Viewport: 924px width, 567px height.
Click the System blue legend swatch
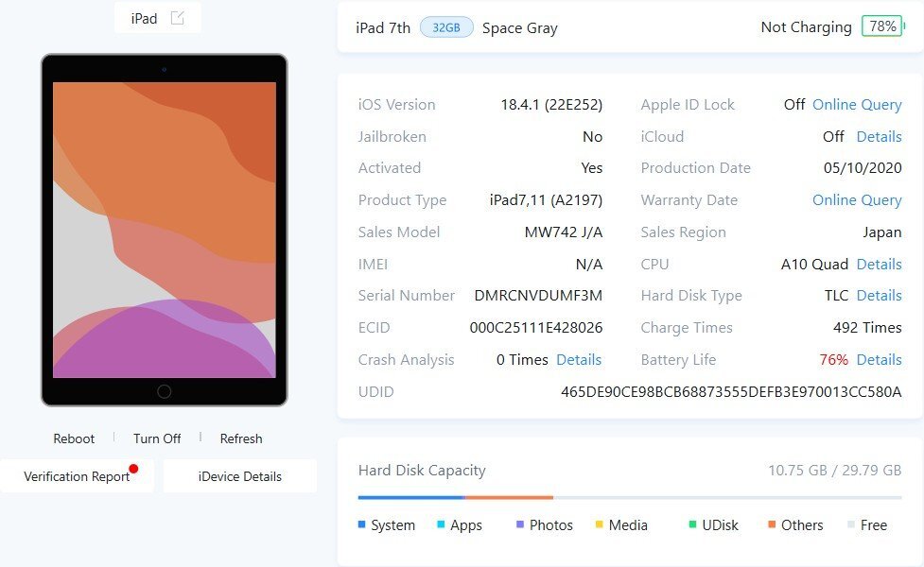[362, 524]
